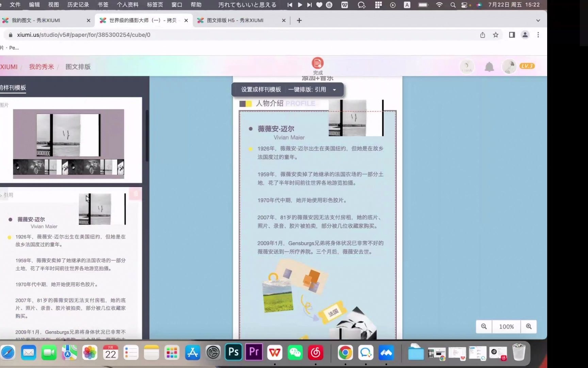Click 设置成样刊模板 button
Viewport: 588px width, 368px height.
[x=261, y=90]
